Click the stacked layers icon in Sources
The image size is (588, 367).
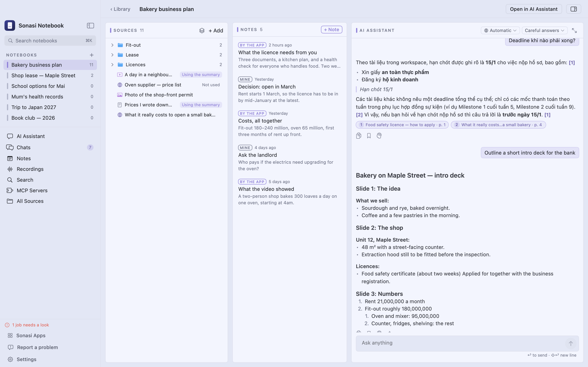coord(202,31)
